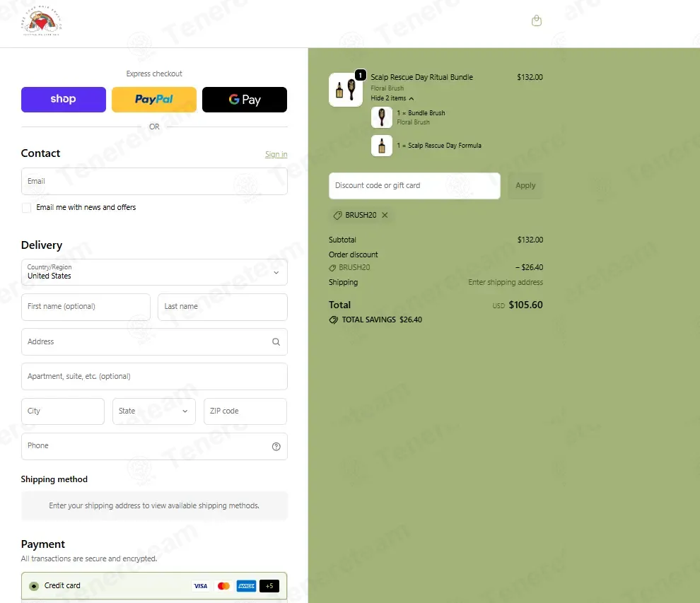Enable Email me with news and offers
This screenshot has width=700, height=603.
click(26, 208)
